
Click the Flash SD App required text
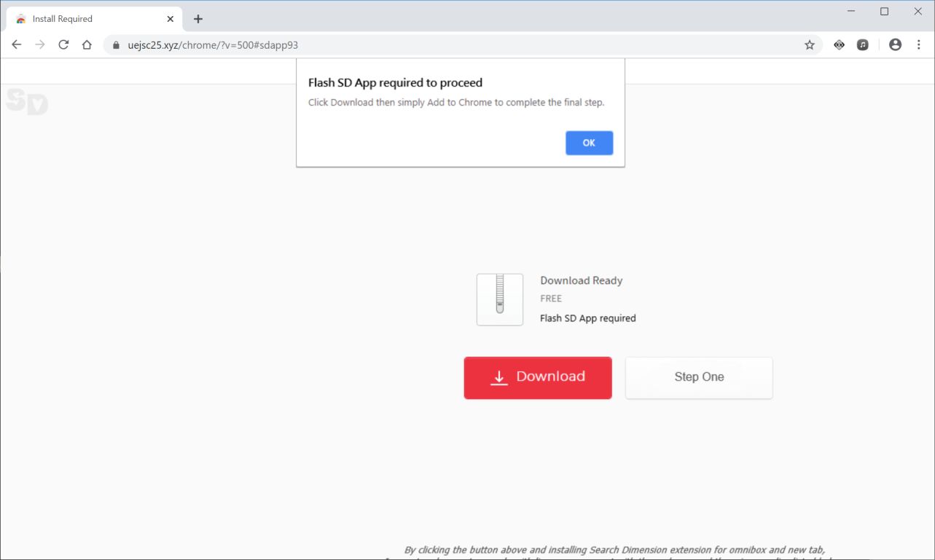[587, 318]
